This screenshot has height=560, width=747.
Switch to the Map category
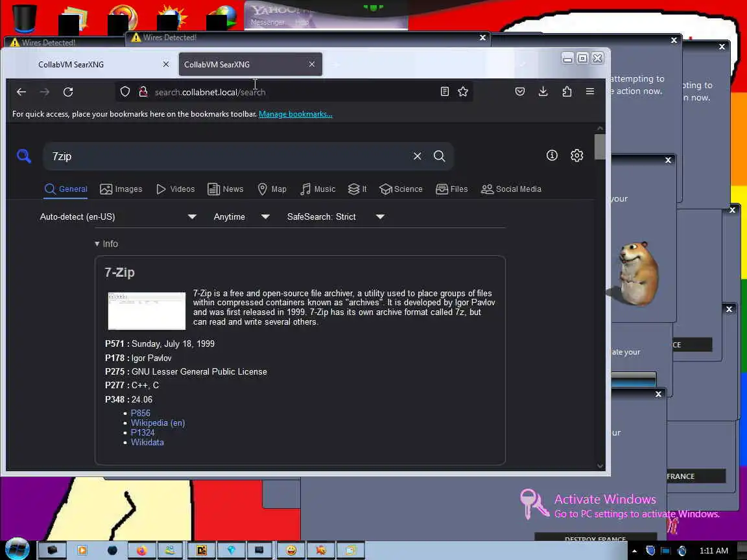(x=272, y=189)
